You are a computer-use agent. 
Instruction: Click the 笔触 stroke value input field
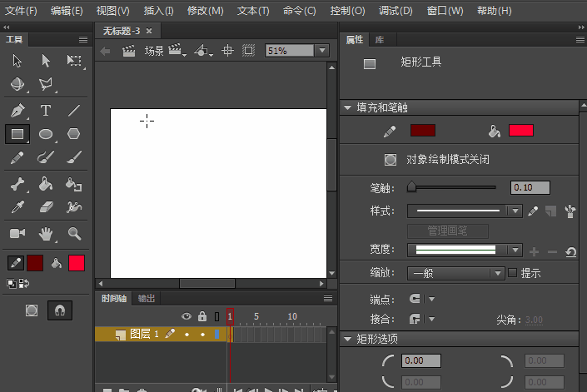click(530, 187)
